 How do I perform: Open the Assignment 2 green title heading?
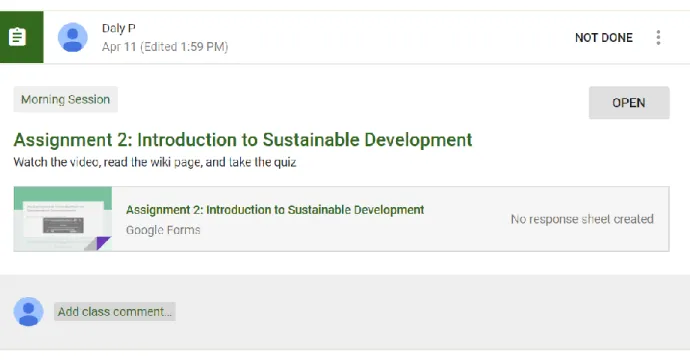pos(243,140)
